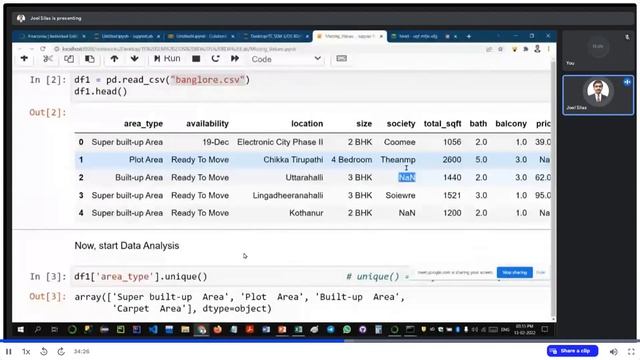Screen dimensions: 640x360
Task: Click the In [2] read_csv code cell
Action: (311, 86)
